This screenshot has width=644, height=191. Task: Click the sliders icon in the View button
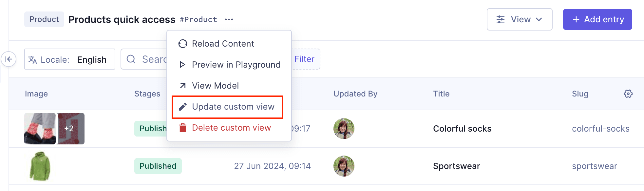[x=501, y=19]
